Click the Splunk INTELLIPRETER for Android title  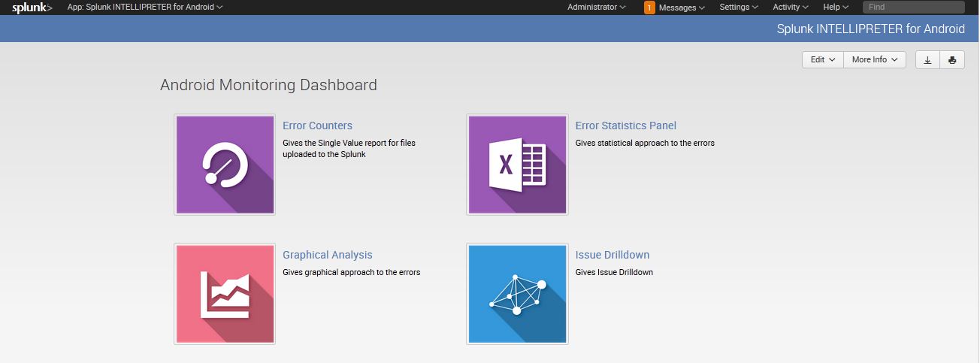(x=870, y=29)
